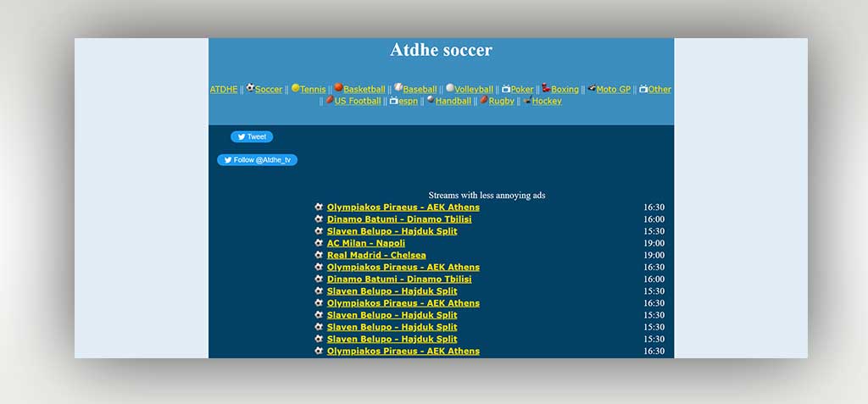This screenshot has width=868, height=404.
Task: Open the Moto GP streams link
Action: point(614,89)
